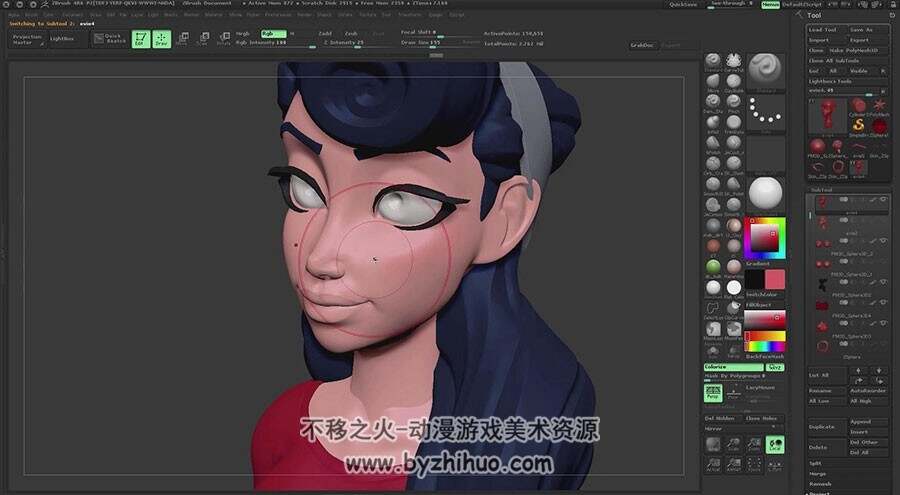
Task: Adjust the Rgb Intensity slider
Action: pyautogui.click(x=275, y=43)
